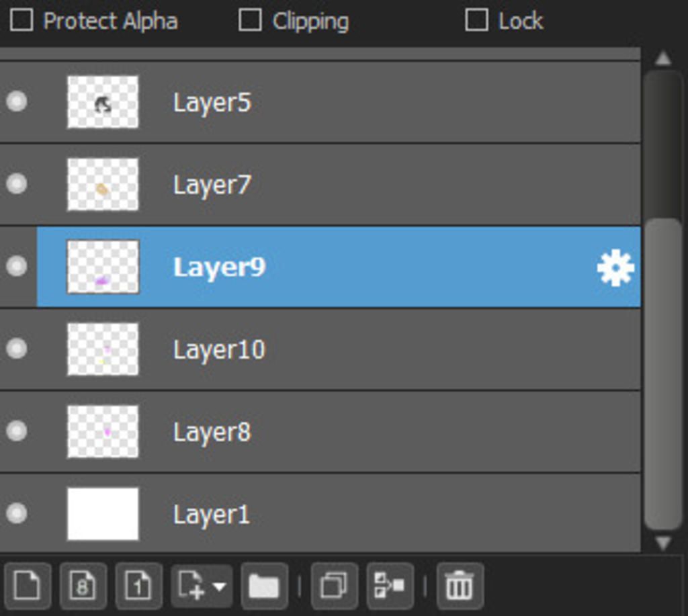
Task: Duplicate the selected layer
Action: pos(334,586)
